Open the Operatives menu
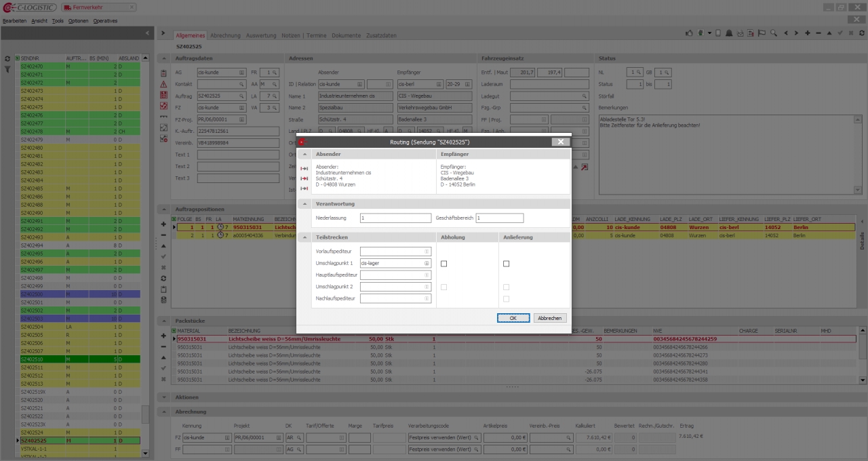The width and height of the screenshot is (868, 461). pyautogui.click(x=105, y=21)
